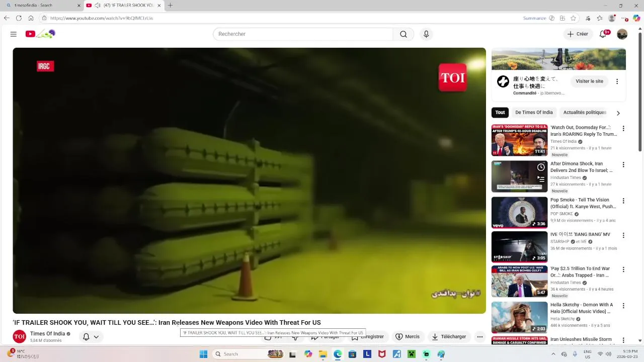Open menu for 'Pay $2.5 Trillion' video

[623, 269]
